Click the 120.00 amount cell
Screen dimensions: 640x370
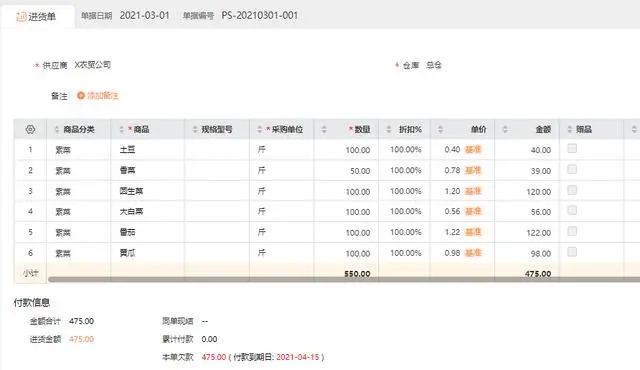[527, 191]
